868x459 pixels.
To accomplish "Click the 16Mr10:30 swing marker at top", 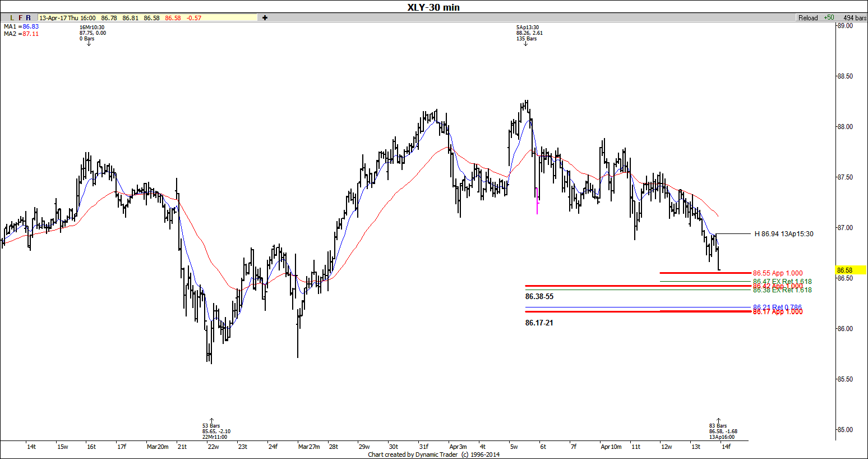I will (92, 33).
